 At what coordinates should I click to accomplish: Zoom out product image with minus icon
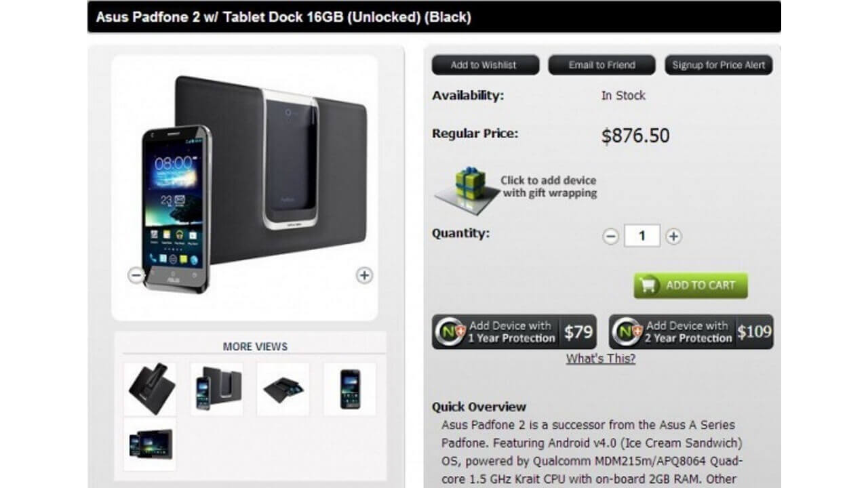coord(136,275)
